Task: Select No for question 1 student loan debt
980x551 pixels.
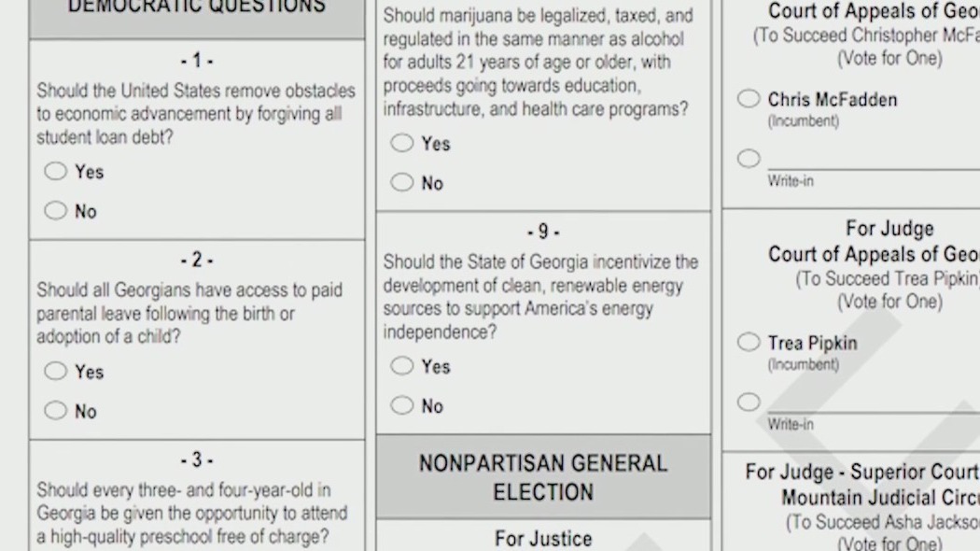Action: click(56, 211)
